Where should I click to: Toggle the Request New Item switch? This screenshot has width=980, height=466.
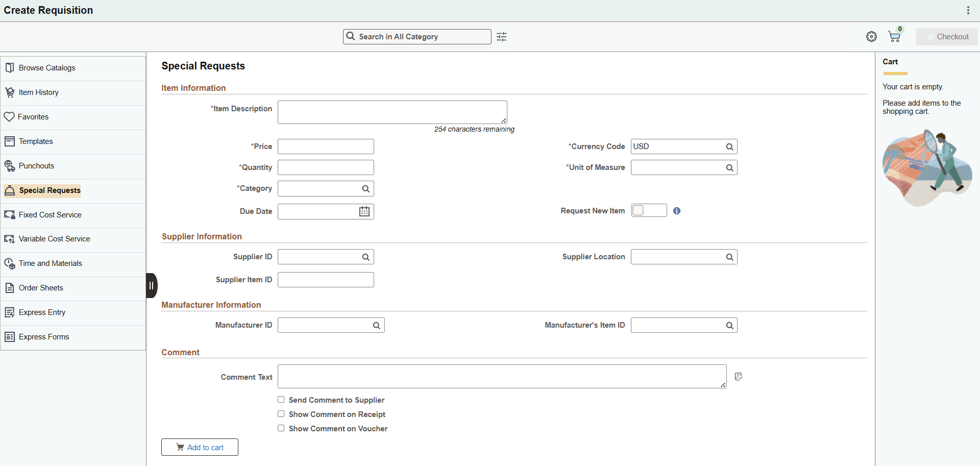point(649,210)
